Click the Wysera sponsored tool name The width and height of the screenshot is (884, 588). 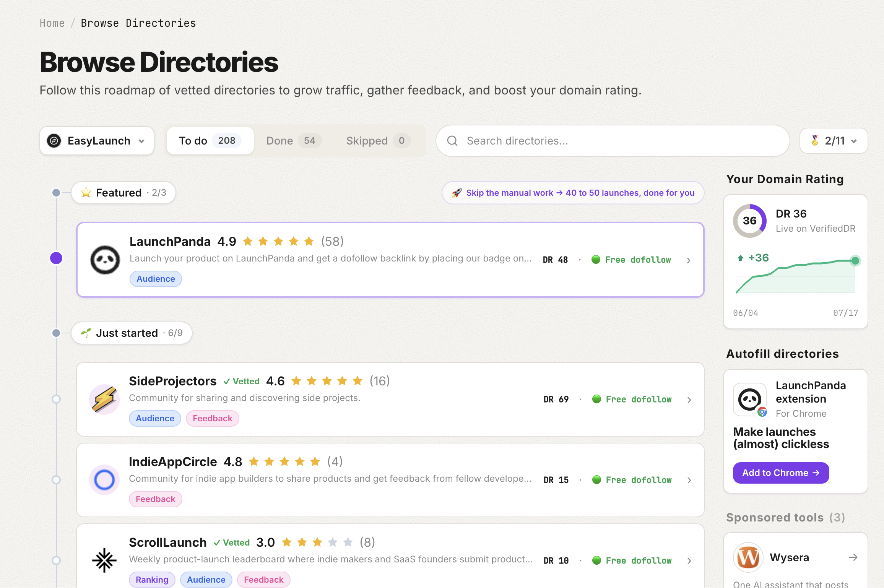pyautogui.click(x=790, y=557)
